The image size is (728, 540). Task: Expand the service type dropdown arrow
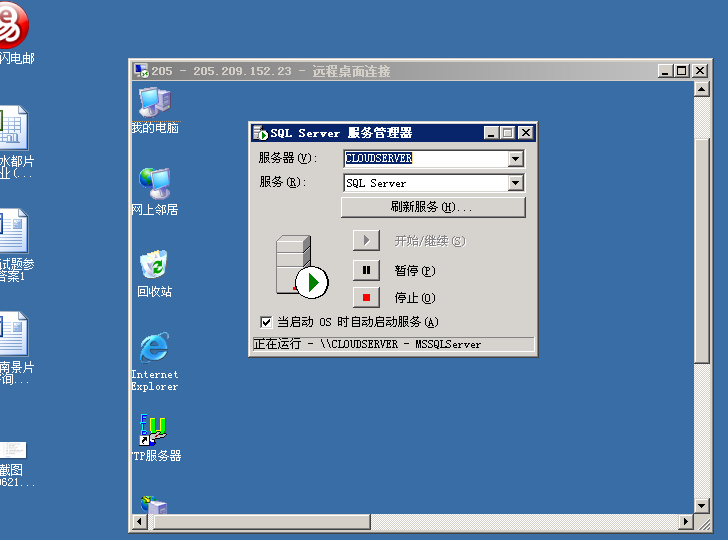515,183
